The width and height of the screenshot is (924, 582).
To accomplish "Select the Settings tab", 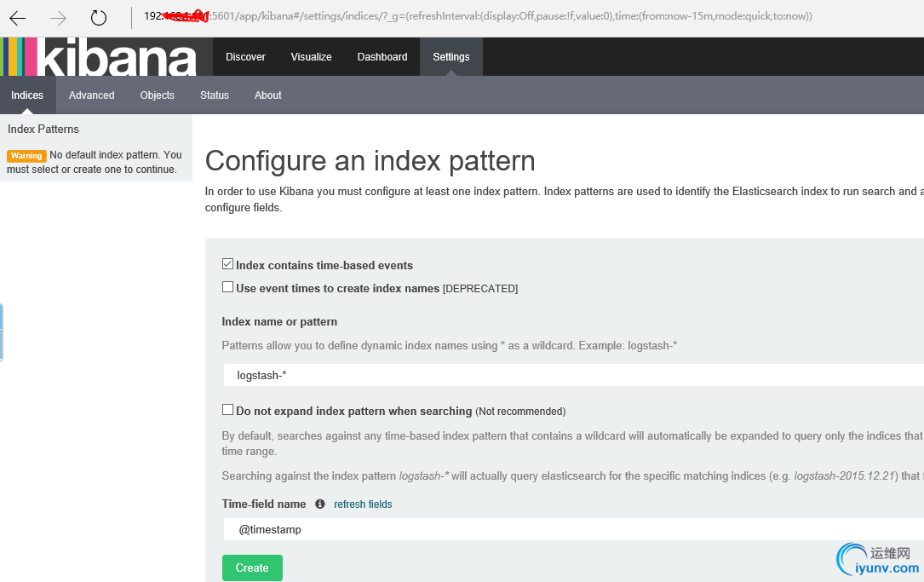I will 451,56.
